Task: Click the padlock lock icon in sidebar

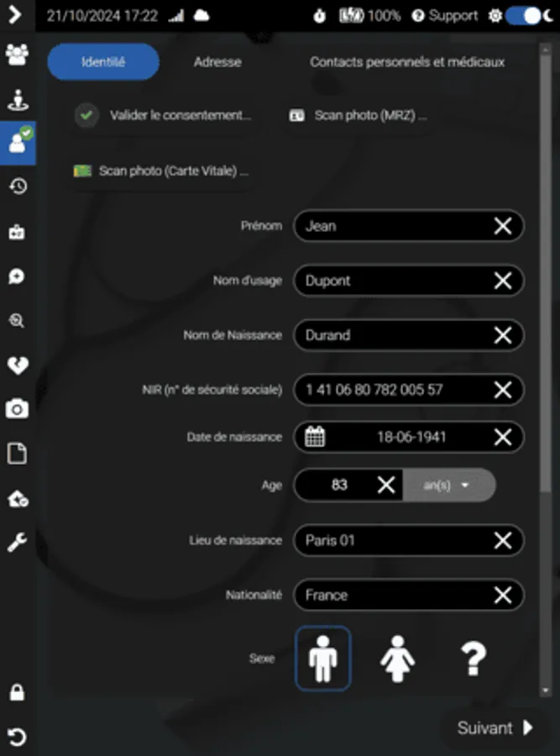Action: pyautogui.click(x=17, y=692)
